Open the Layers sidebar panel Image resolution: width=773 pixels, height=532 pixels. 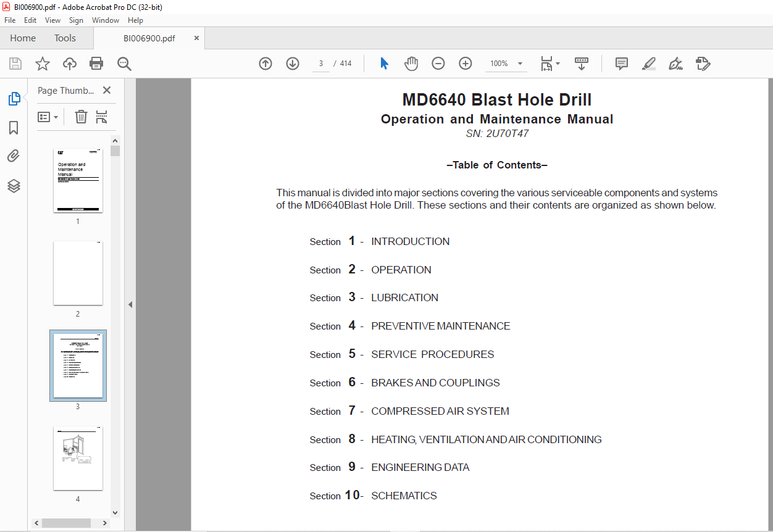point(14,185)
